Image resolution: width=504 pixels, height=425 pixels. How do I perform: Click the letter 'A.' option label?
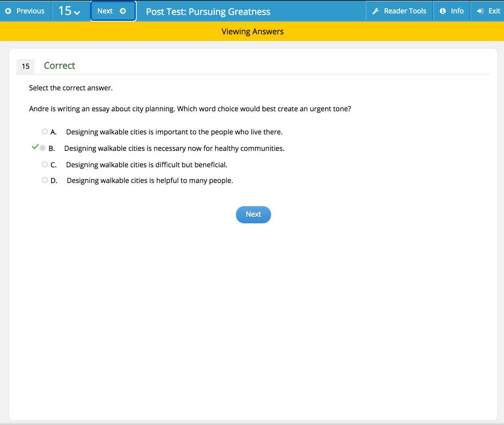pos(53,132)
